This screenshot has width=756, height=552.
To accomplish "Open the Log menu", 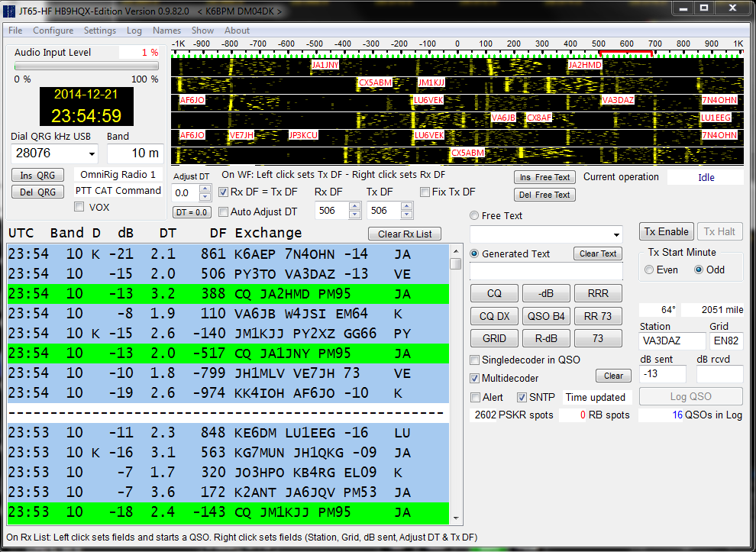I will pyautogui.click(x=134, y=31).
